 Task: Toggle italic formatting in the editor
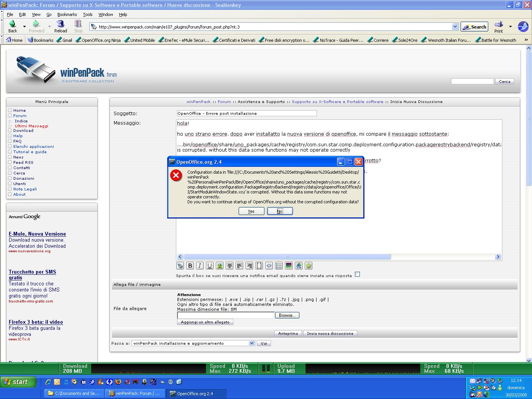point(200,266)
